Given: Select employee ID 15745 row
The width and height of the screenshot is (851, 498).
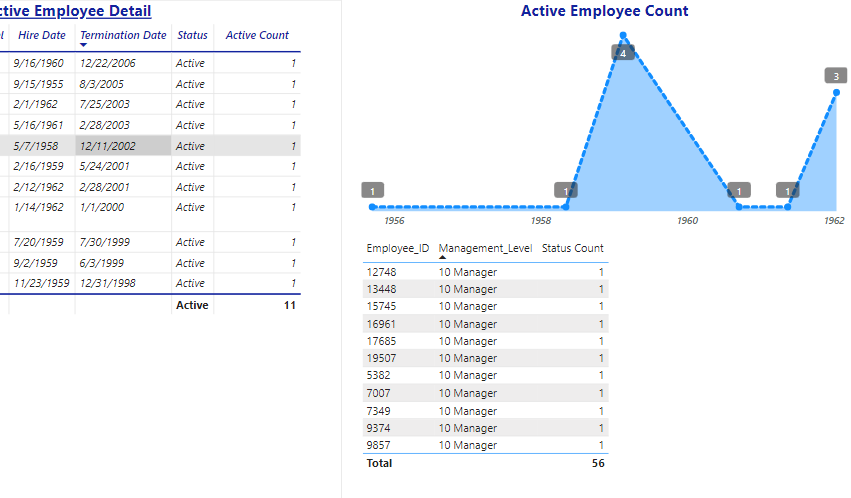Looking at the screenshot, I should 486,307.
